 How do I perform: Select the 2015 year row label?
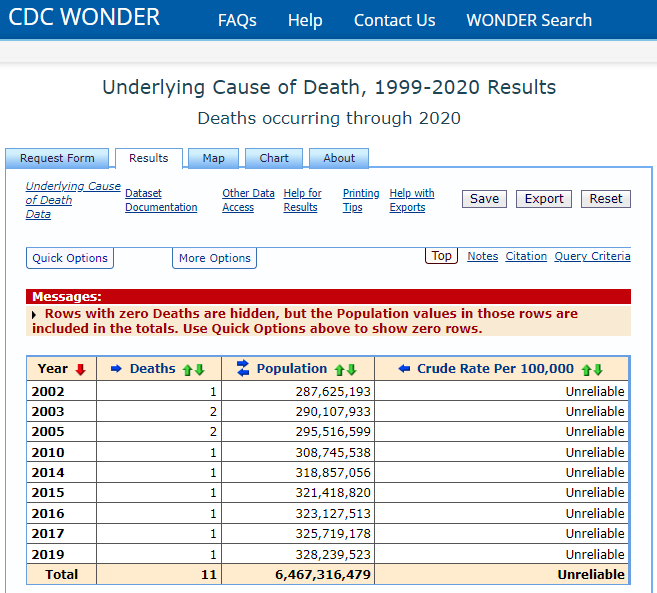(x=48, y=492)
